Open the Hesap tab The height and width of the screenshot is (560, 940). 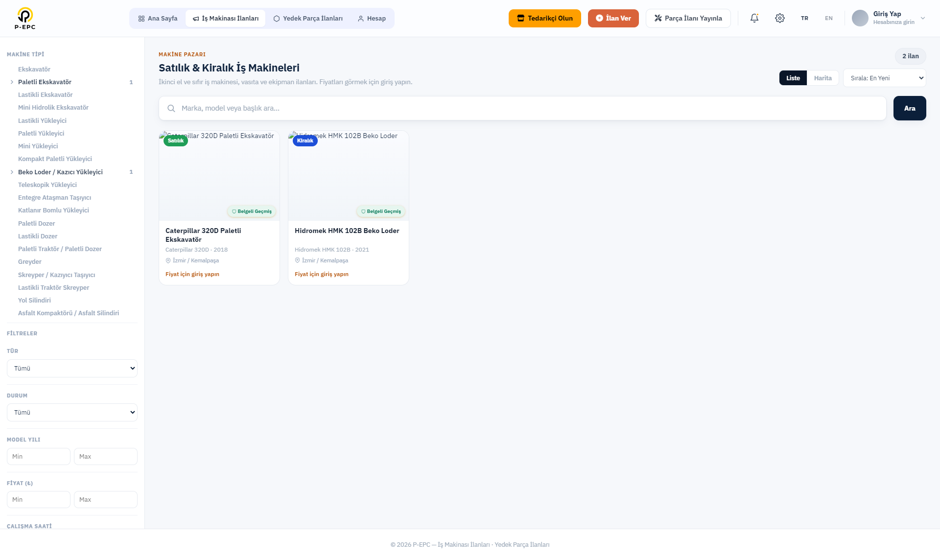(x=372, y=18)
